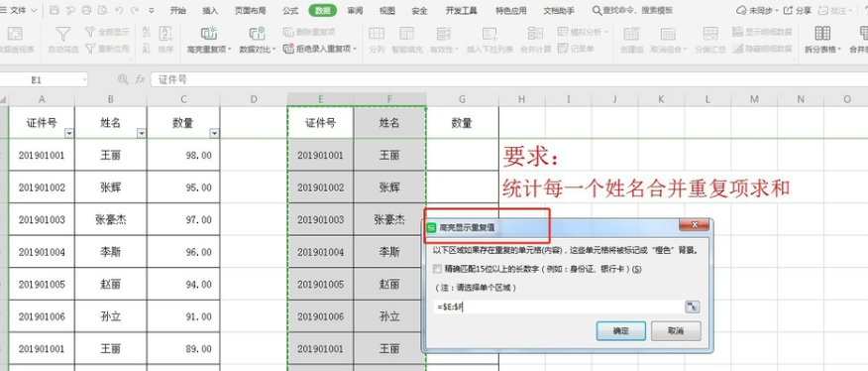
Task: Expand the 模拟分析 dropdown
Action: pos(606,32)
